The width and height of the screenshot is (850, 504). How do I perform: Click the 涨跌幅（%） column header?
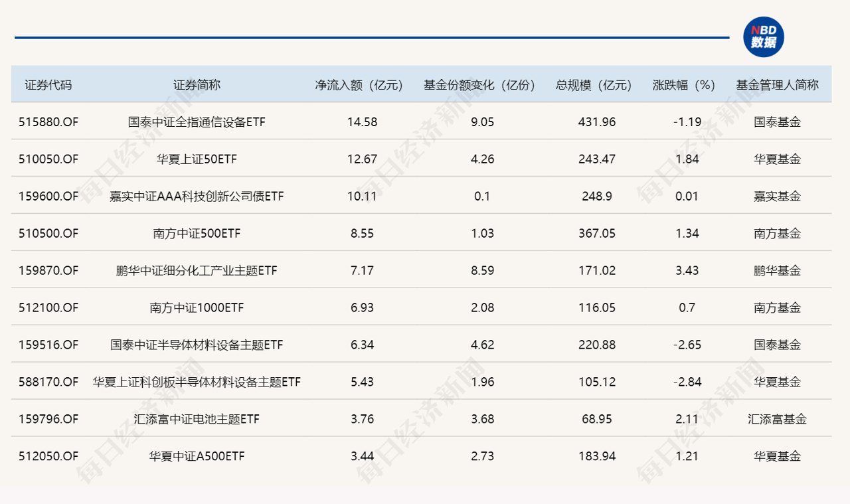tap(684, 85)
